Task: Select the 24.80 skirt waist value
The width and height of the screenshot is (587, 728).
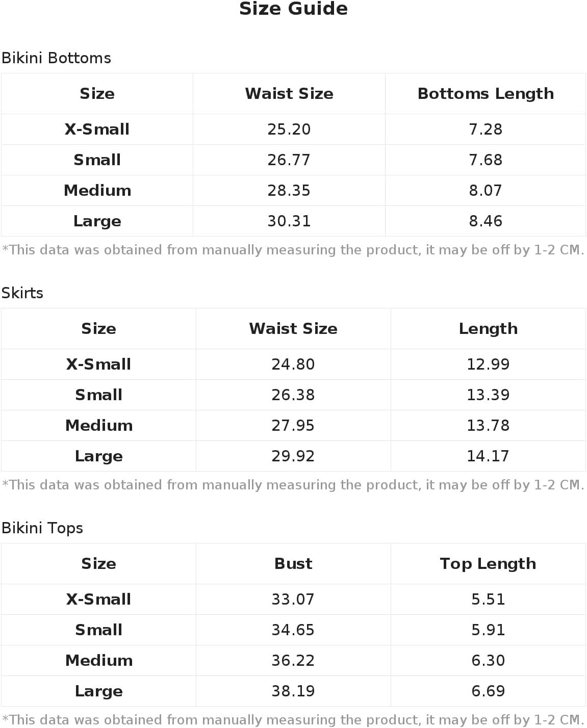Action: 293,365
